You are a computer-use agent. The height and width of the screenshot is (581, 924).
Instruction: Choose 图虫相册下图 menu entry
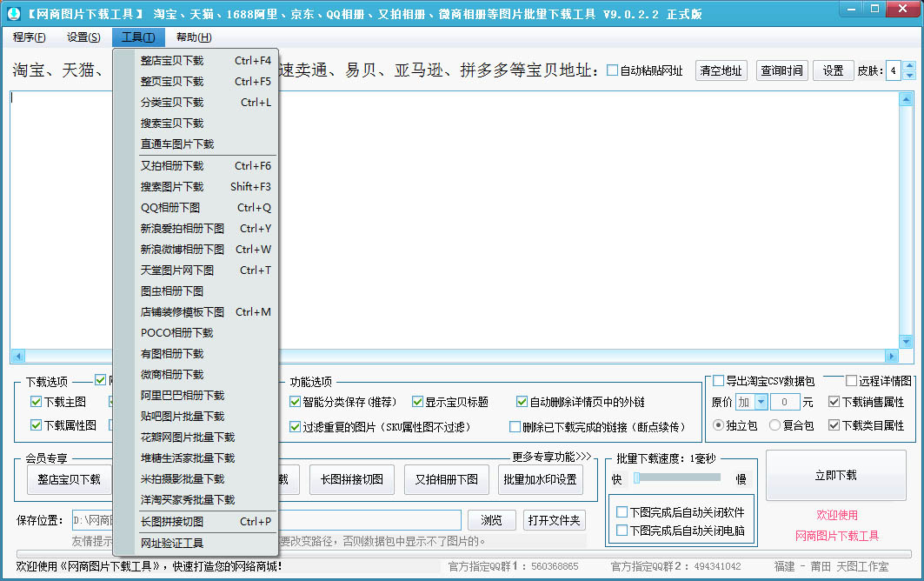point(206,291)
